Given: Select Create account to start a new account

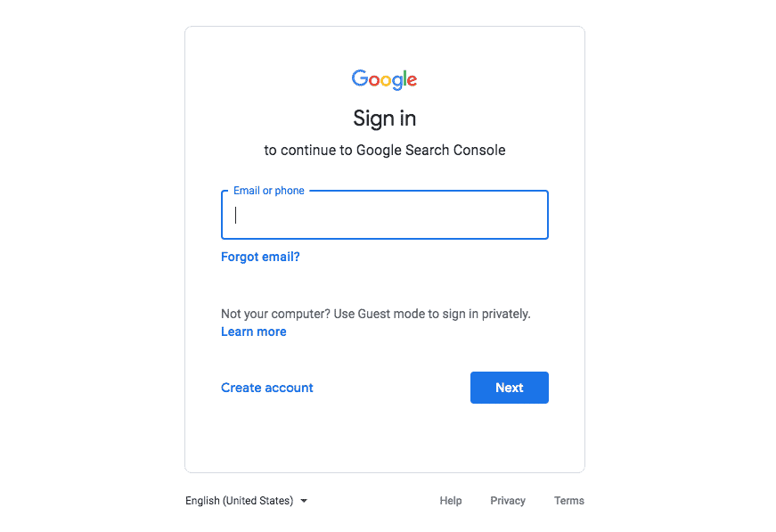Looking at the screenshot, I should coord(266,388).
